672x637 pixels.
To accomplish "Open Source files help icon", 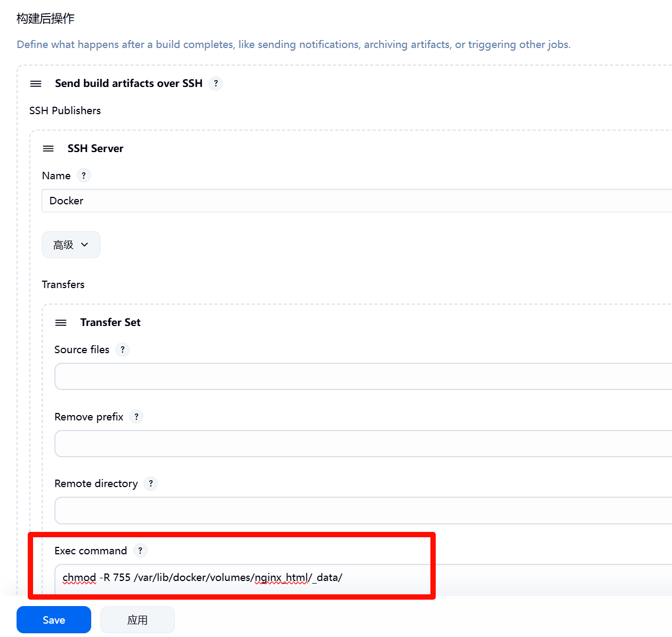I will point(123,349).
